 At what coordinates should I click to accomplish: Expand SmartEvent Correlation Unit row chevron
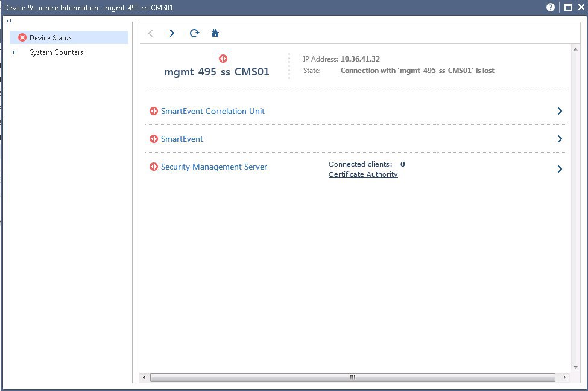click(x=560, y=111)
